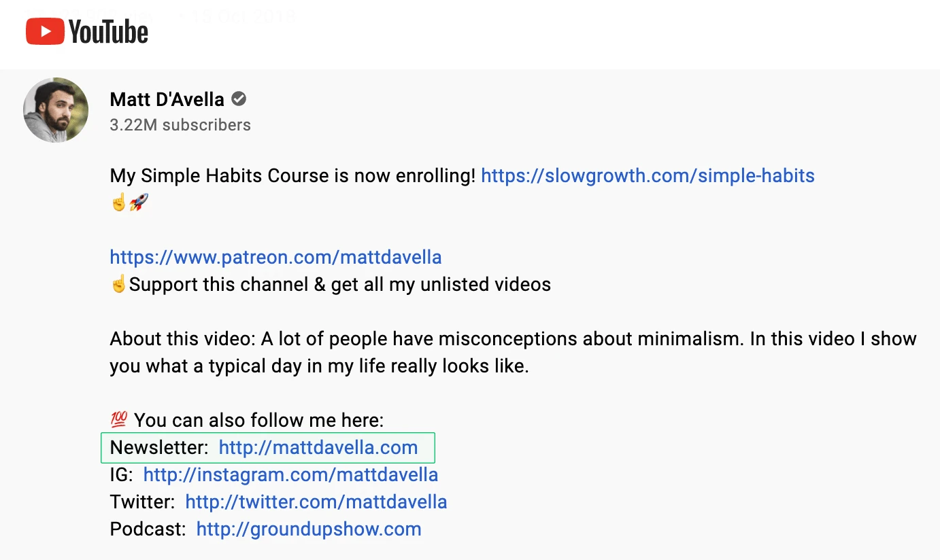The height and width of the screenshot is (560, 940).
Task: Click the 'Newsletter:' label text
Action: [159, 447]
